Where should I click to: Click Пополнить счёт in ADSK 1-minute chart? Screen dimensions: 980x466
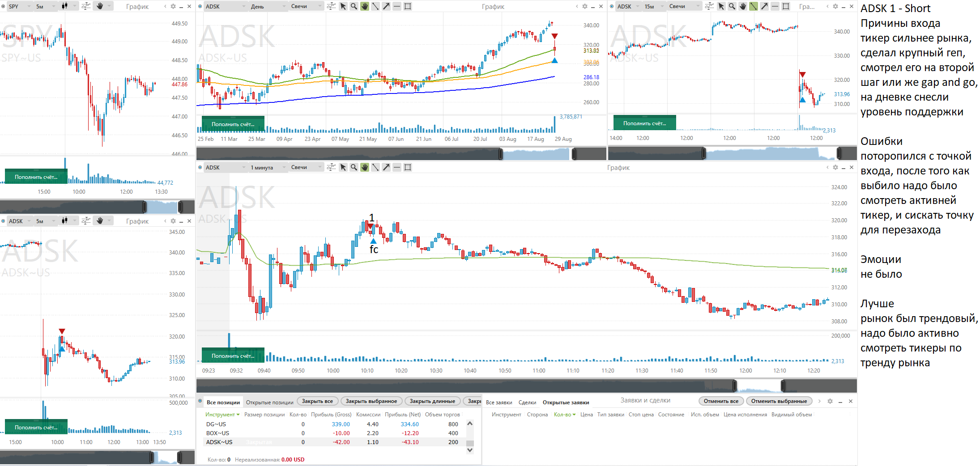[233, 356]
